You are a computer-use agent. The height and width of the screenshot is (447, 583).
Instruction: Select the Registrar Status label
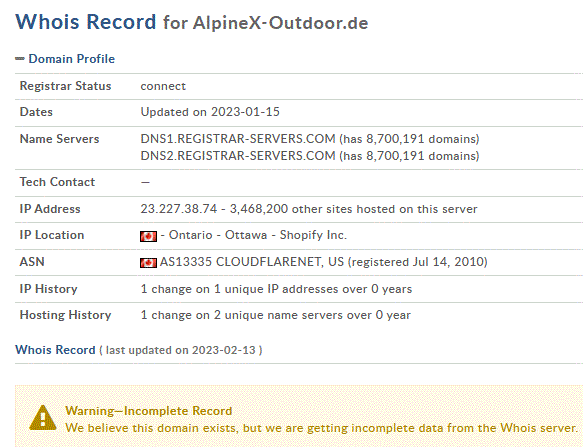click(65, 86)
